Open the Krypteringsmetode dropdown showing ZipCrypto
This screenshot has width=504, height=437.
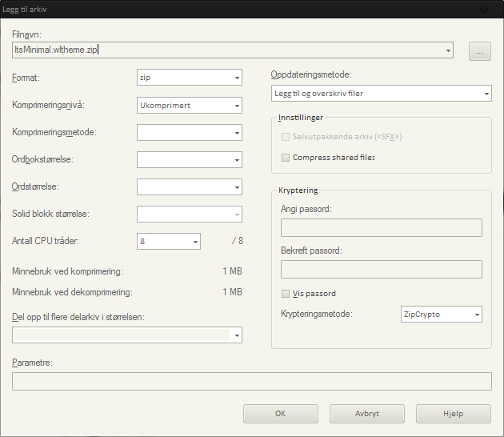(442, 315)
